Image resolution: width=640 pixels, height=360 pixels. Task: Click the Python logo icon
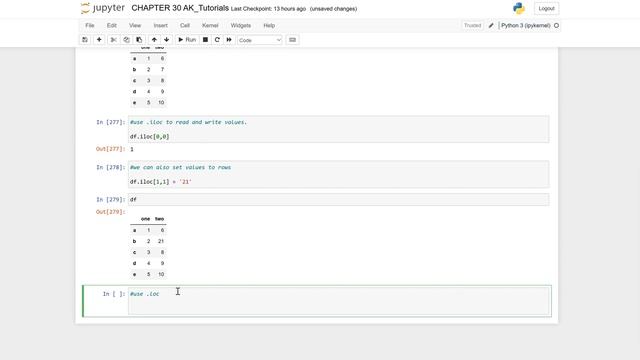(x=519, y=9)
